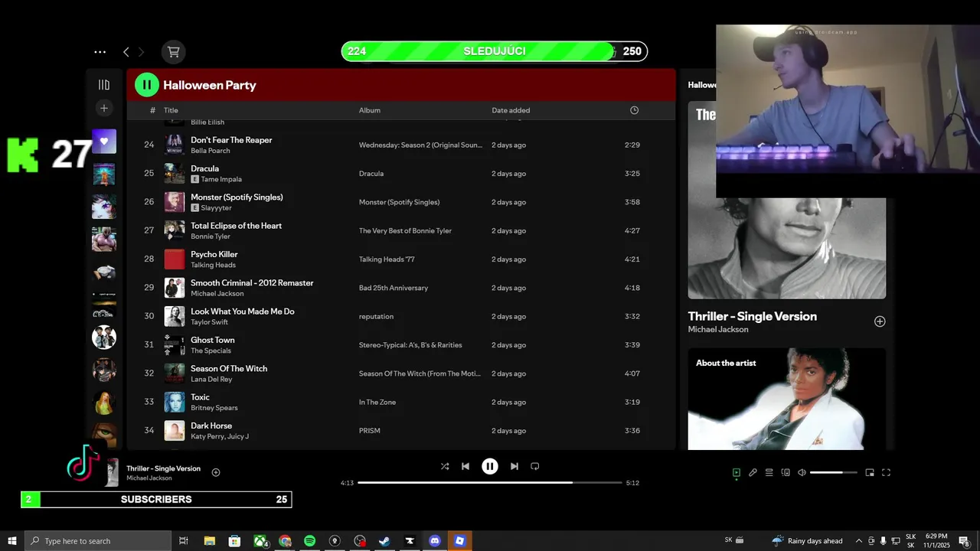Sort by the Album column header

(370, 110)
